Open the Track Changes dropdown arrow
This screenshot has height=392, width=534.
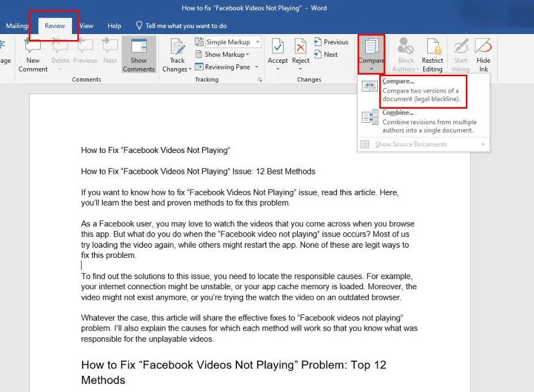[x=190, y=69]
